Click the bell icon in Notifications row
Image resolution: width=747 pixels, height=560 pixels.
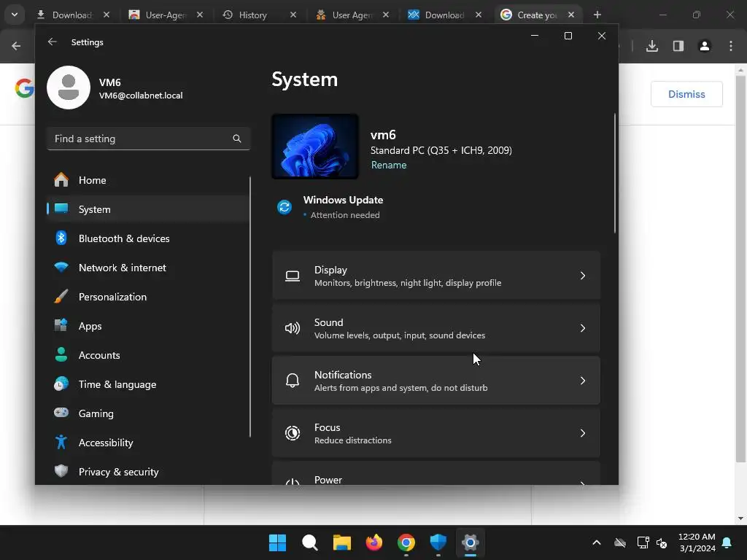(293, 381)
